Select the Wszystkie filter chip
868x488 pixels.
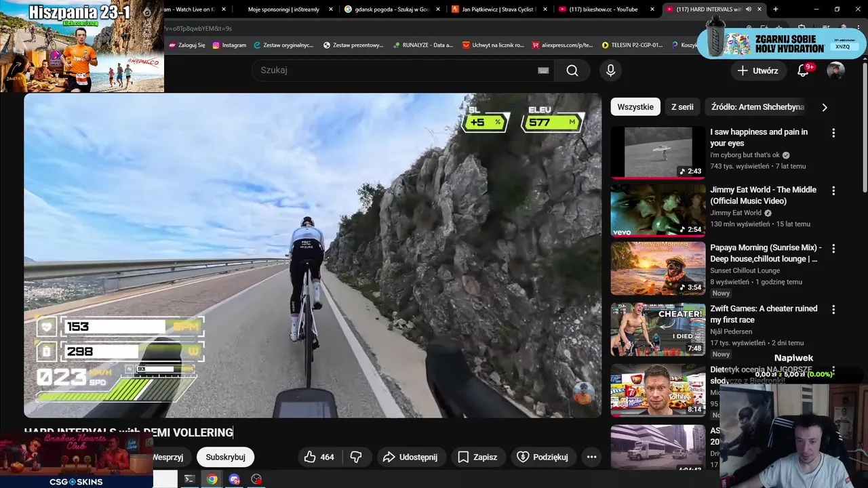[635, 107]
